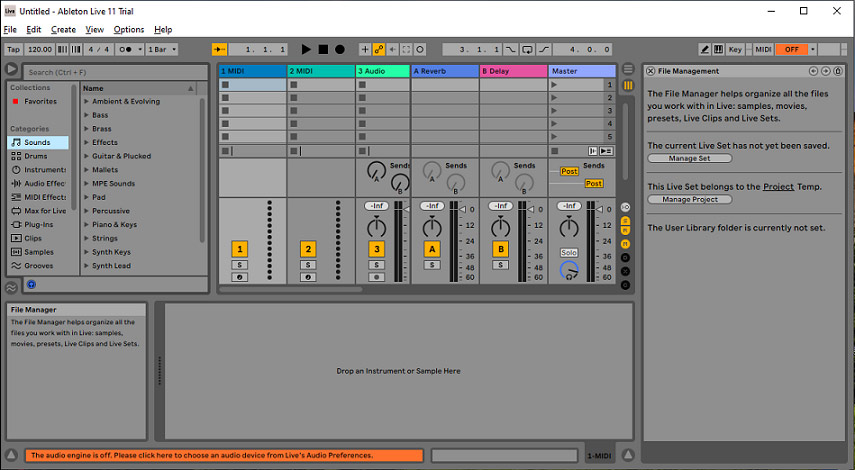
Task: Click the Manage Project button
Action: coord(690,199)
